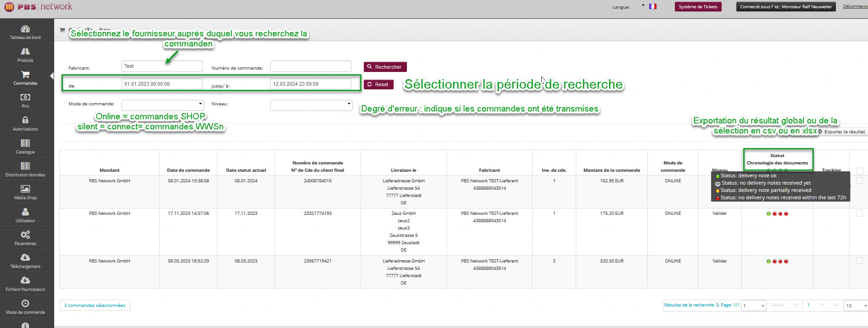Click date cell 17.11.2023 14:57:06
This screenshot has width=868, height=328.
[188, 213]
